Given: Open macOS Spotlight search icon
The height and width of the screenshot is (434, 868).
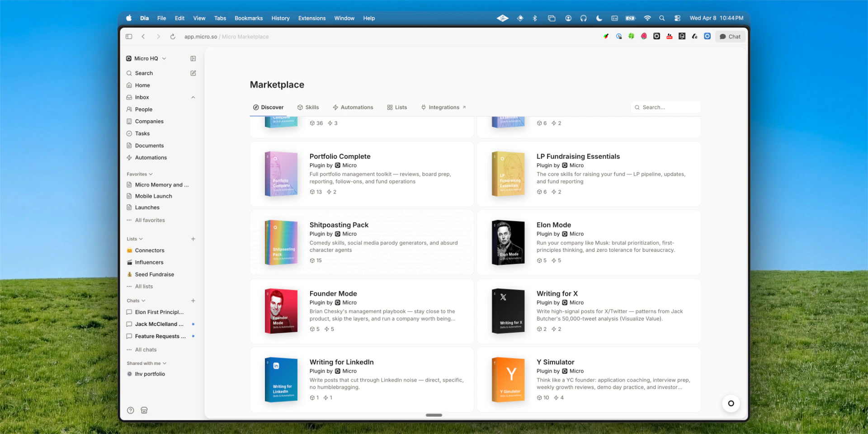Looking at the screenshot, I should pyautogui.click(x=662, y=18).
